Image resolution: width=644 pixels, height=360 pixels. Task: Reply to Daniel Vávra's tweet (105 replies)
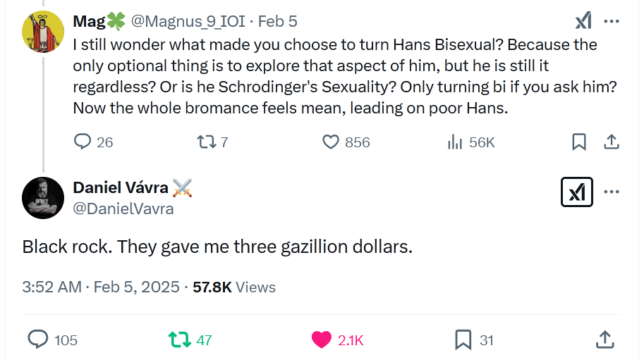tap(37, 340)
